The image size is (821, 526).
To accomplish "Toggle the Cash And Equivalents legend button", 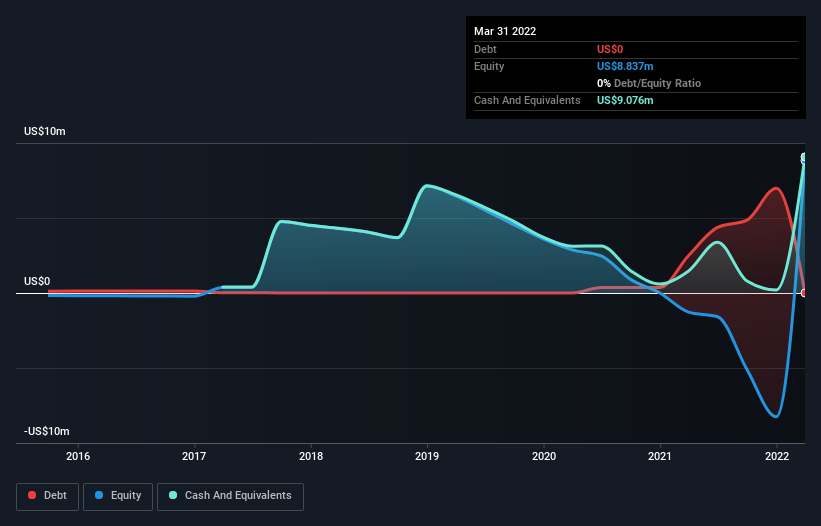I will [x=230, y=496].
